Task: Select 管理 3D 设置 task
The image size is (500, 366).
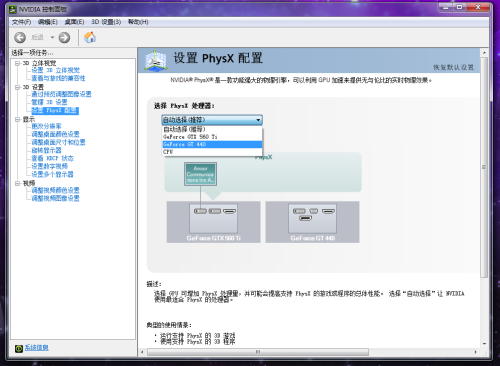Action: (x=49, y=102)
